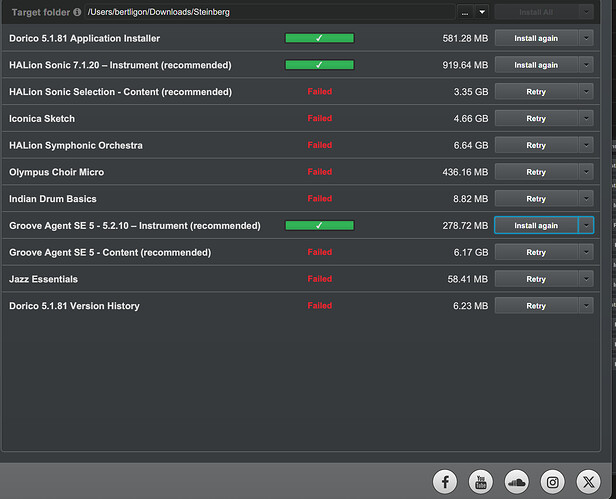Image resolution: width=616 pixels, height=499 pixels.
Task: Open the YouTube social link icon
Action: click(480, 482)
